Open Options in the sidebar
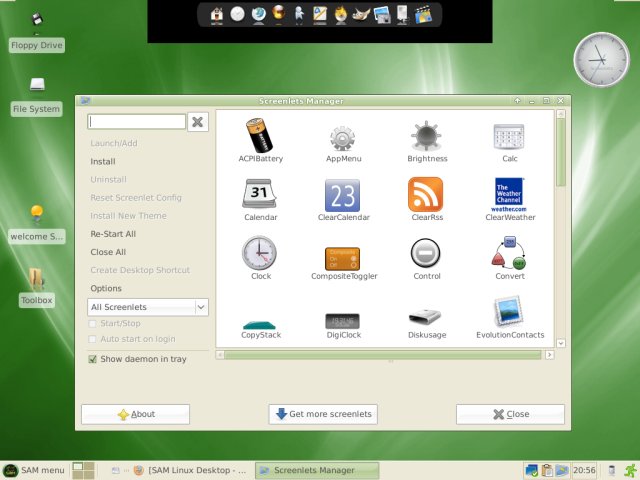The width and height of the screenshot is (640, 480). [x=106, y=289]
